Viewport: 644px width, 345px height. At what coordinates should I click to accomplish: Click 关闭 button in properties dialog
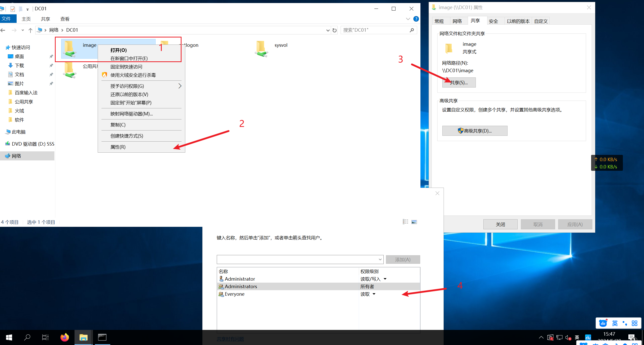(500, 224)
